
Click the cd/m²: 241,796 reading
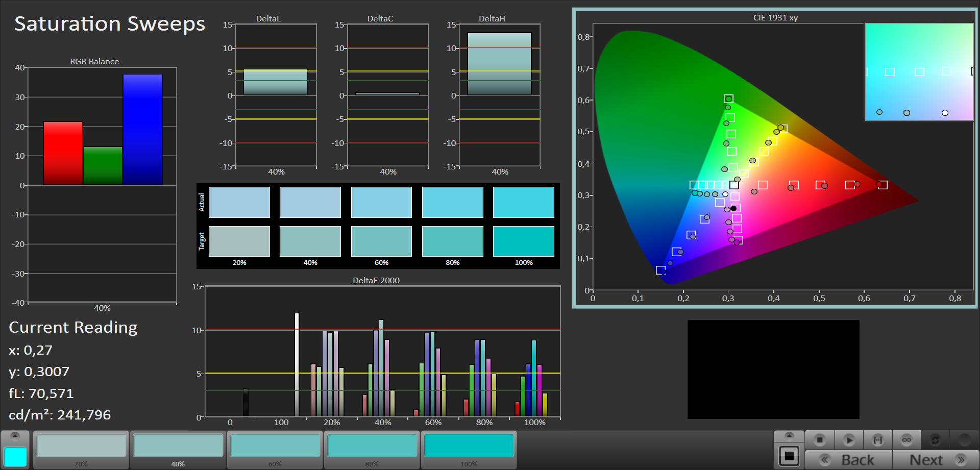click(60, 415)
